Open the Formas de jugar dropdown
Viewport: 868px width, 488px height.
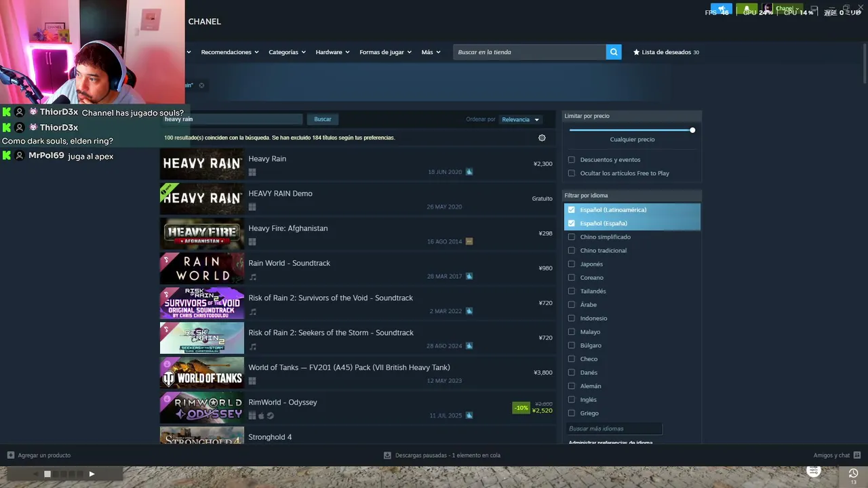click(x=385, y=52)
